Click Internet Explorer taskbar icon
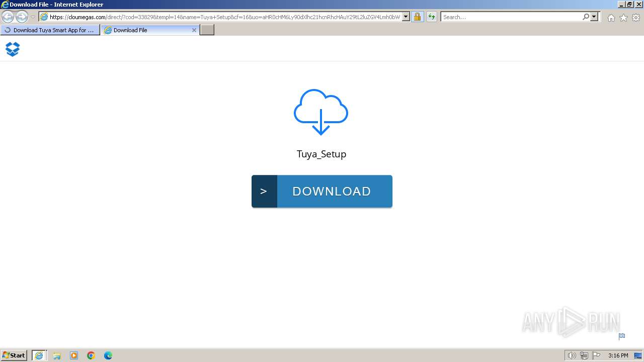This screenshot has height=362, width=644. point(39,355)
